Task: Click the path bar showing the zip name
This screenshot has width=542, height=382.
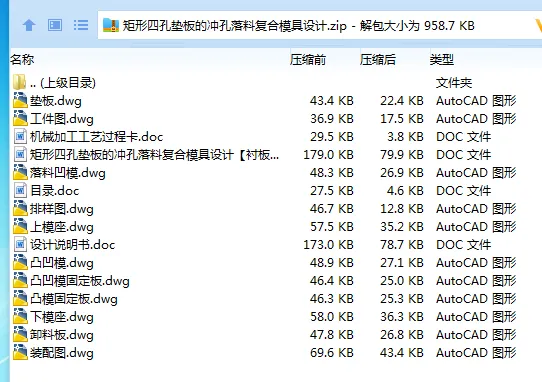Action: tap(320, 25)
